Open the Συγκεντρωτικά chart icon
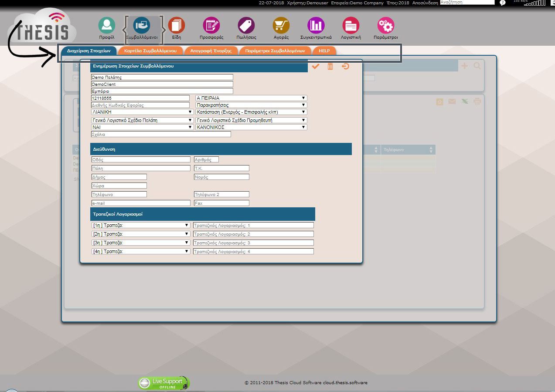This screenshot has width=555, height=392. [x=316, y=26]
